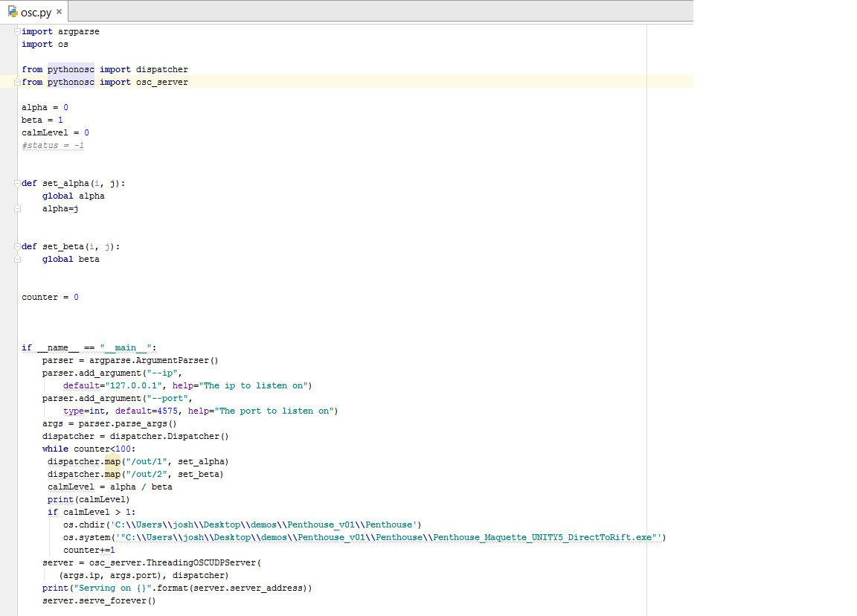Click the "--ip" argument string

tap(161, 373)
